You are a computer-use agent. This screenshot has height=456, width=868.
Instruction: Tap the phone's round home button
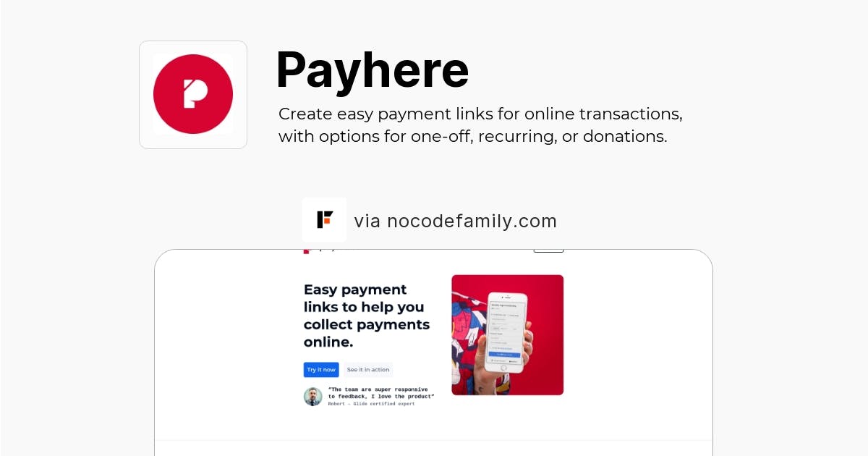tap(503, 367)
